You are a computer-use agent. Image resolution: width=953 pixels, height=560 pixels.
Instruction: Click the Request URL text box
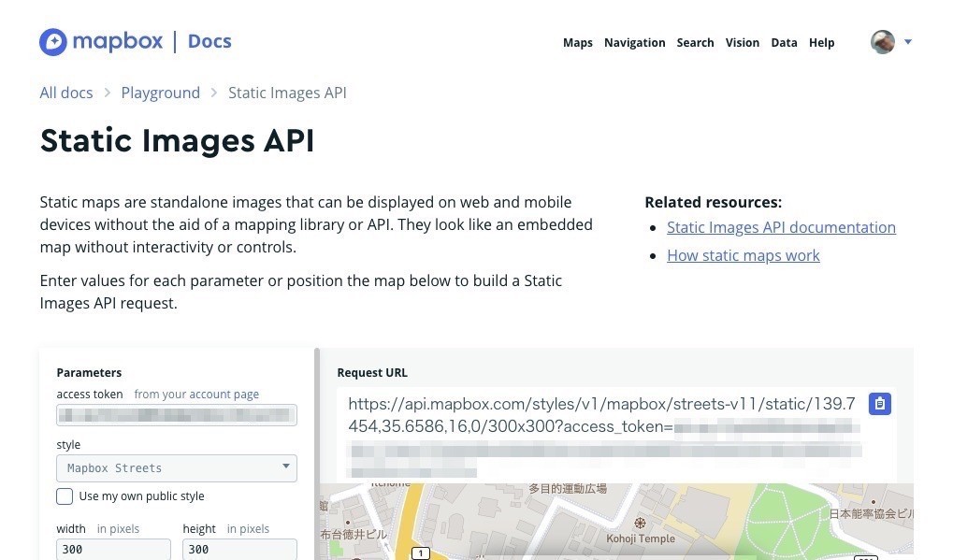tap(616, 435)
